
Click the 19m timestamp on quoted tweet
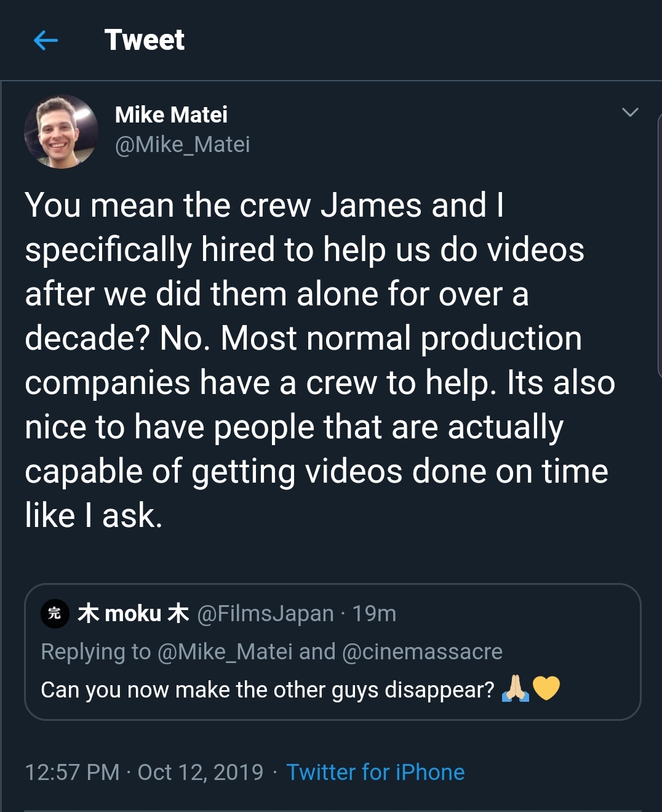coord(374,614)
